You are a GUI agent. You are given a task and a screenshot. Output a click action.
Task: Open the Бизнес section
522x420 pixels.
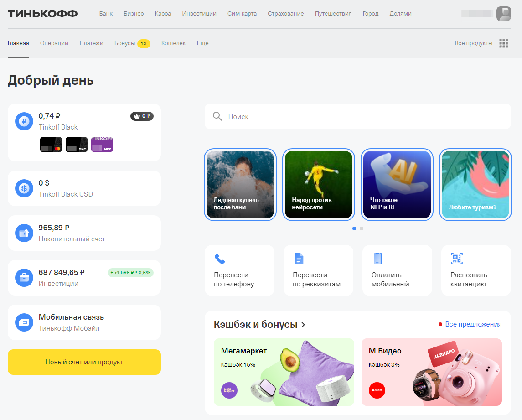[x=134, y=14]
